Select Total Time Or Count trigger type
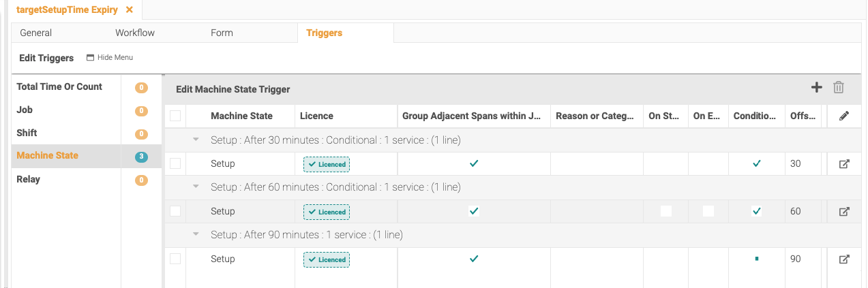 [59, 86]
